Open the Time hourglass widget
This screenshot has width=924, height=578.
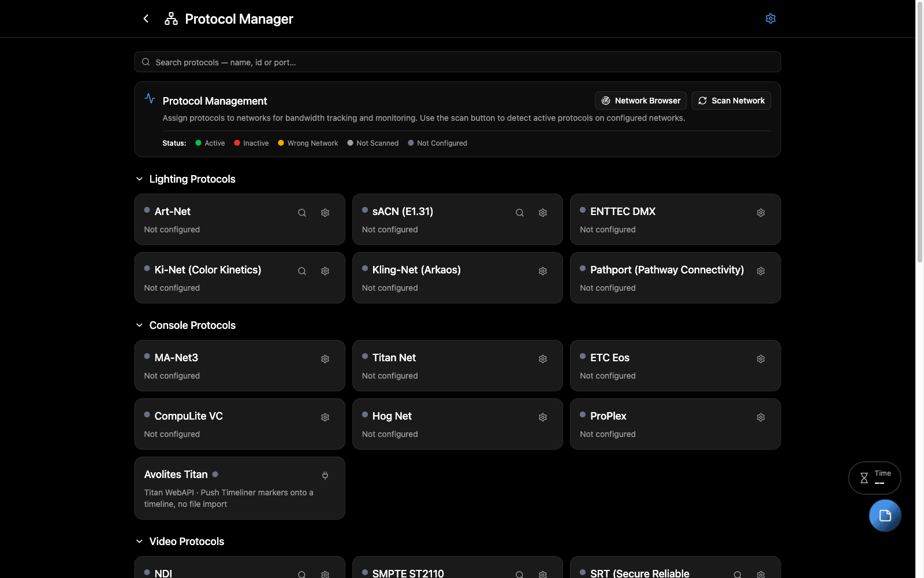click(874, 478)
